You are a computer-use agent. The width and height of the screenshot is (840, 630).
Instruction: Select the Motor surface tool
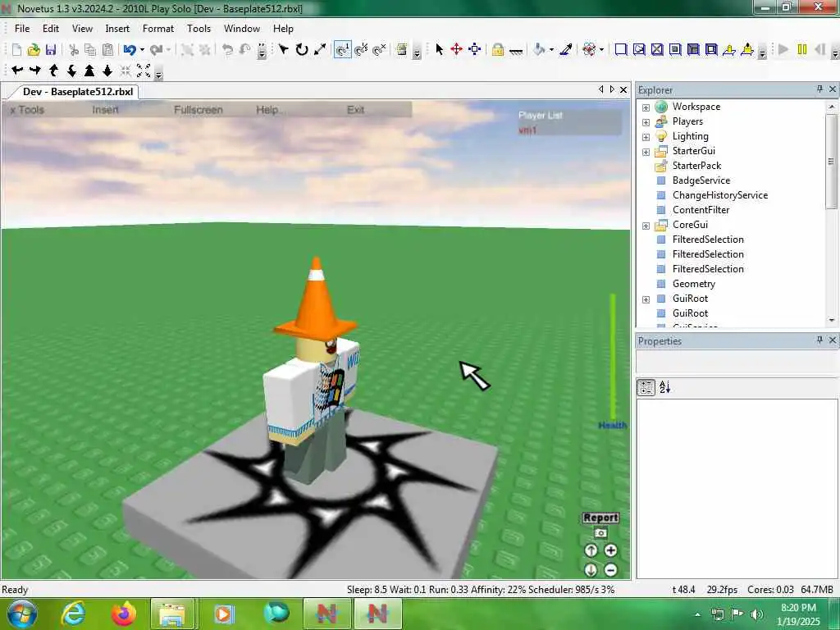[x=747, y=50]
